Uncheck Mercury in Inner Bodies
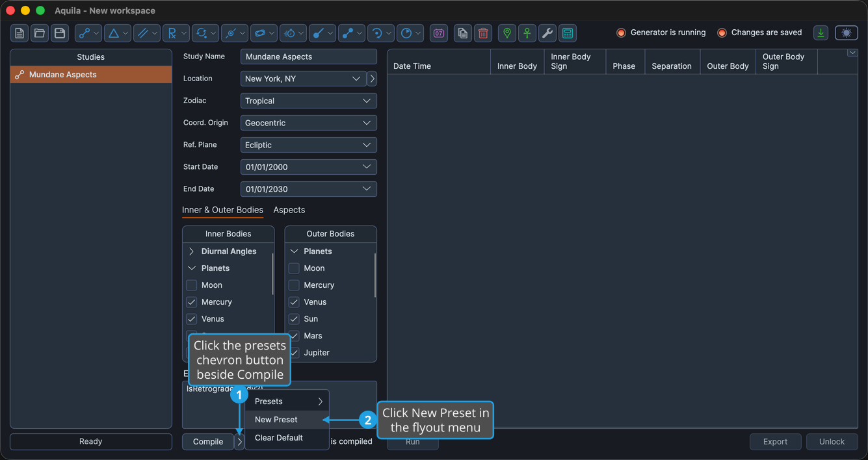This screenshot has height=460, width=868. 191,302
